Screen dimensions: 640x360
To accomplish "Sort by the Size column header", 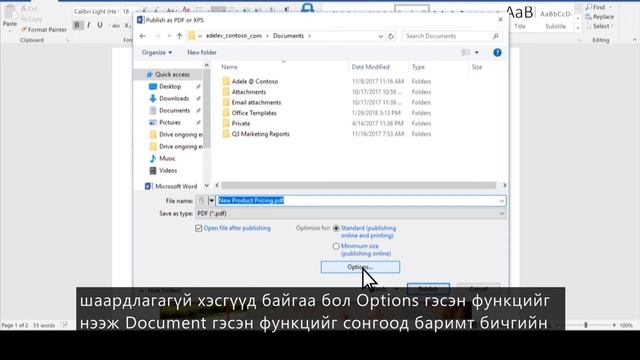I will pos(477,67).
